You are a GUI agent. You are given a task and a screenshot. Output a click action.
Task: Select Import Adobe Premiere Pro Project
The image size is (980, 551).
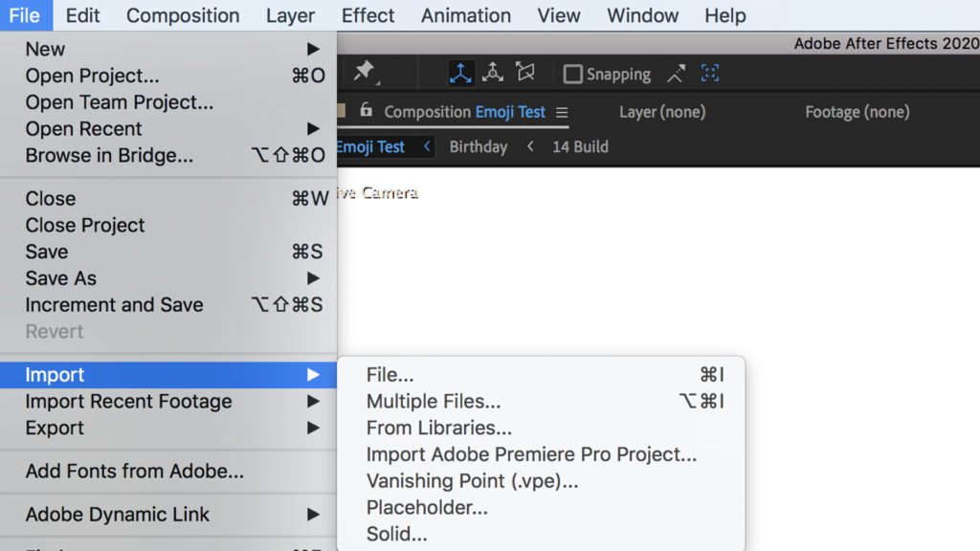click(531, 454)
